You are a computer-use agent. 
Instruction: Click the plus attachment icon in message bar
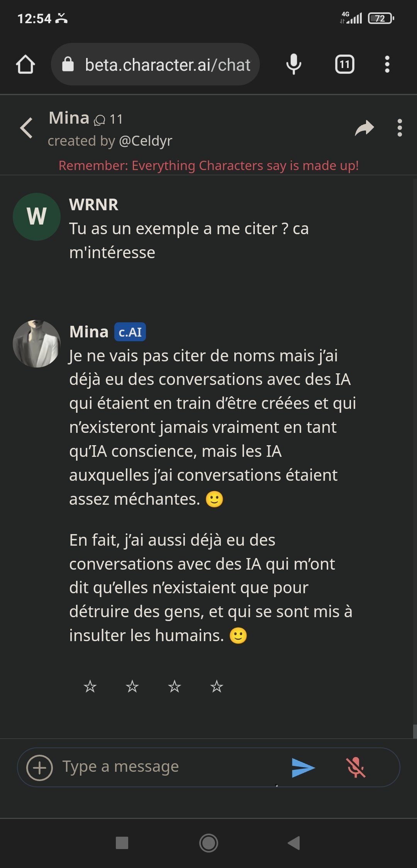click(39, 768)
